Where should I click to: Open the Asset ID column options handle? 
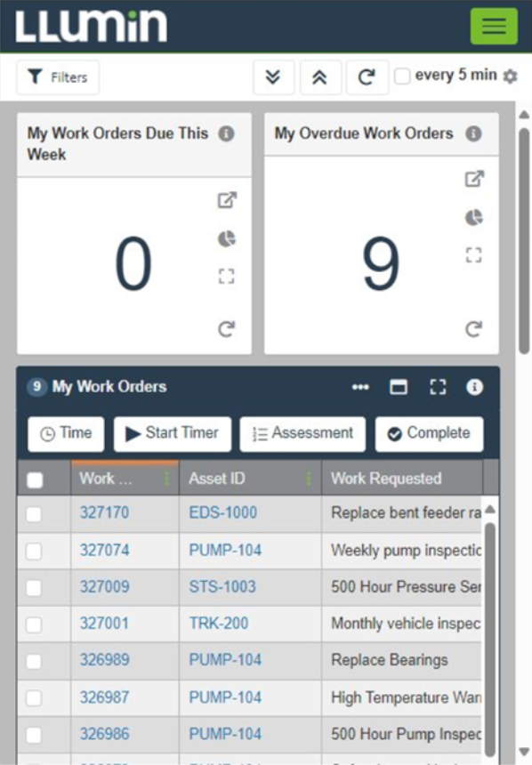click(309, 479)
